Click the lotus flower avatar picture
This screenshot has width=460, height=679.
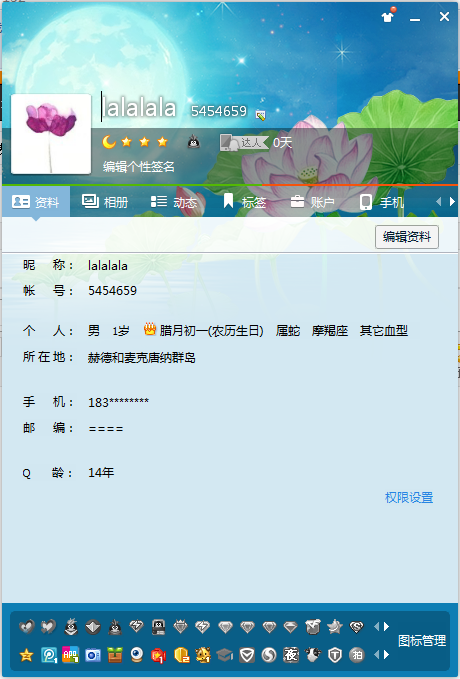[51, 134]
